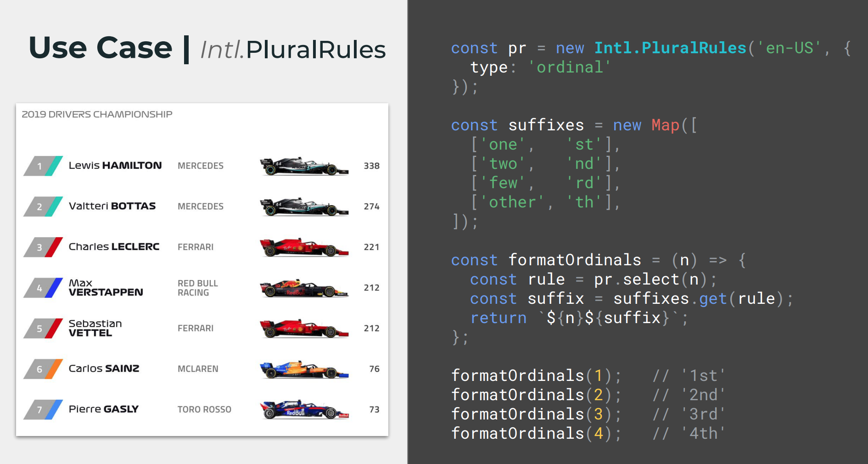Click position badge 5 beside Sebastian Vettel

(43, 329)
